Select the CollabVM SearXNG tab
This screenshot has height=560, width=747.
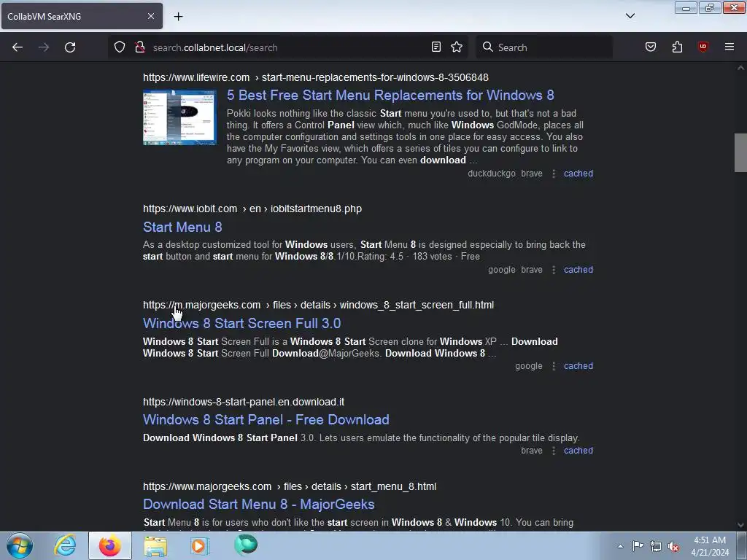pyautogui.click(x=82, y=16)
